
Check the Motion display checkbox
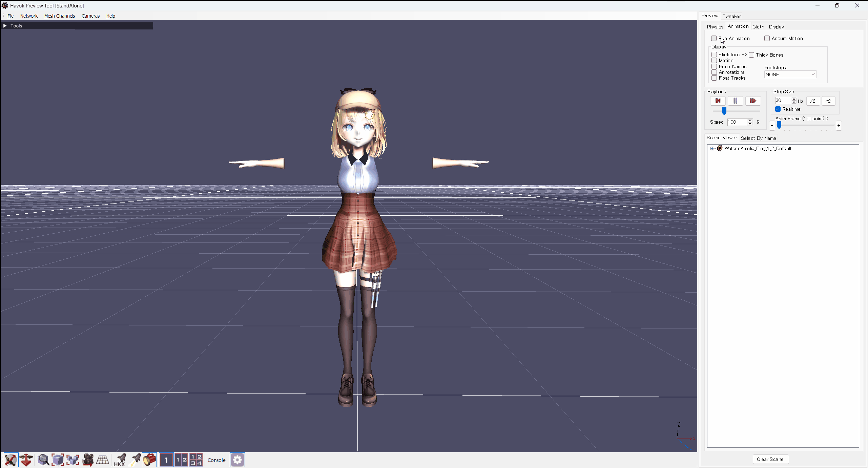pyautogui.click(x=714, y=60)
